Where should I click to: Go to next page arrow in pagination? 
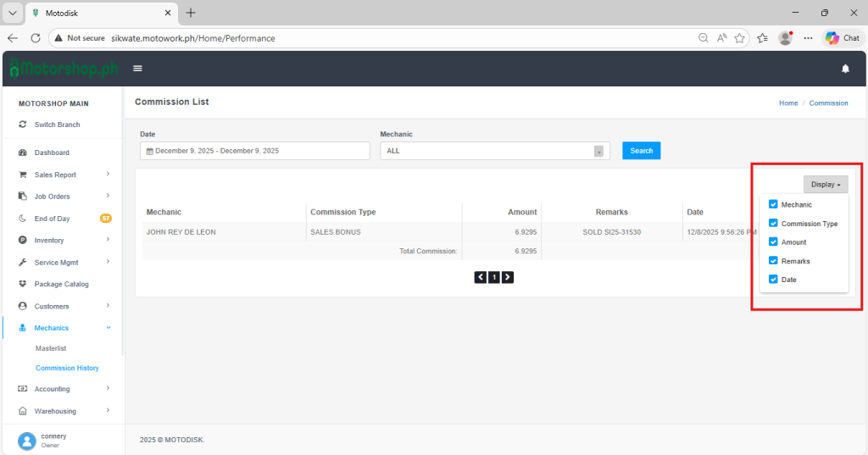tap(508, 277)
